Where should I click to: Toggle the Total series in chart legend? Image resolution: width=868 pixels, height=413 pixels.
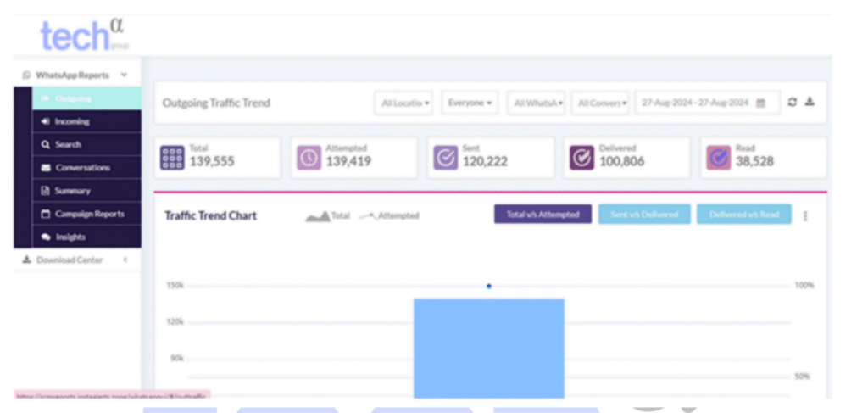(x=328, y=216)
